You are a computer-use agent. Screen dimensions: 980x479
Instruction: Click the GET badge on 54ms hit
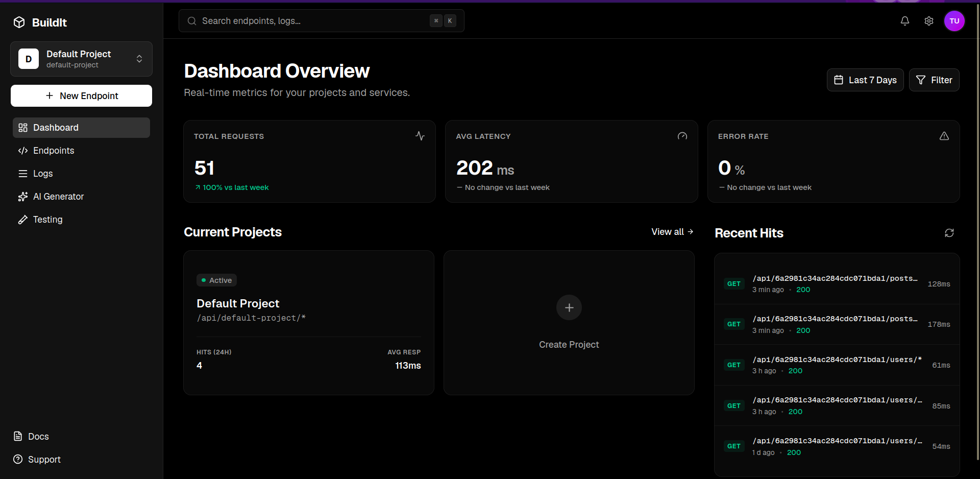point(734,446)
